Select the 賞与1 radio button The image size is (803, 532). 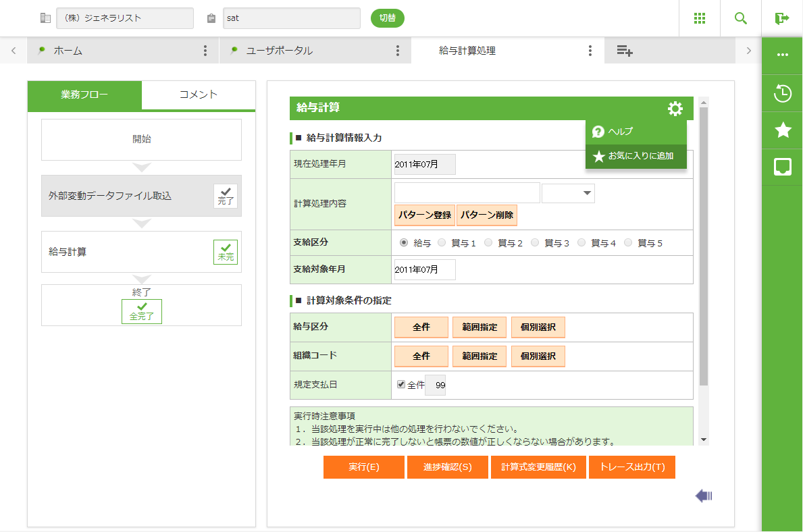pos(442,243)
